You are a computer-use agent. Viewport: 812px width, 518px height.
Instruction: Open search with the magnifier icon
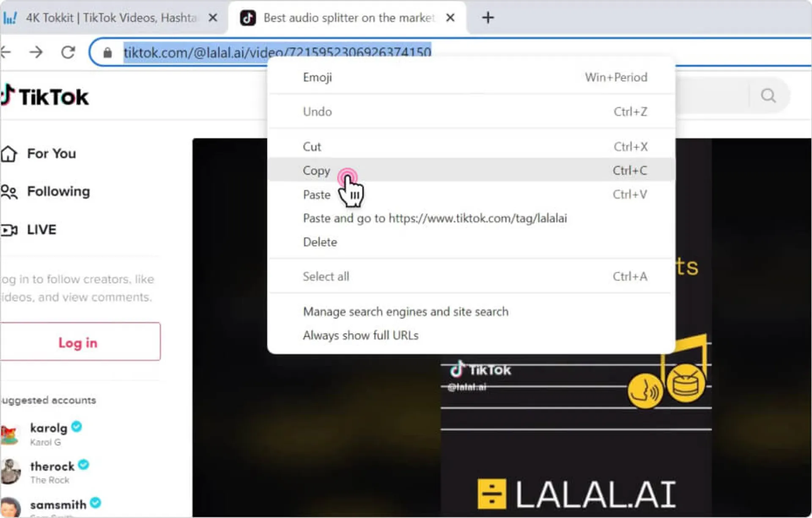(x=768, y=95)
